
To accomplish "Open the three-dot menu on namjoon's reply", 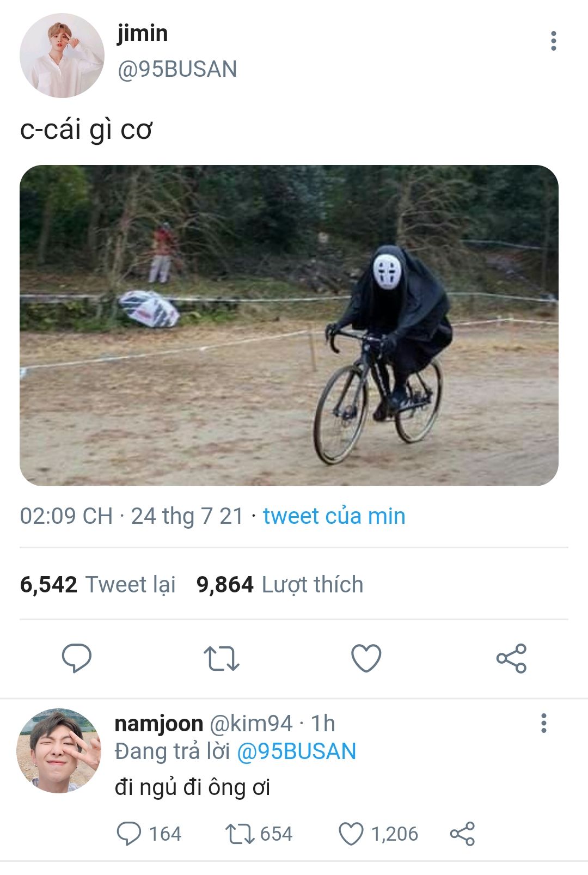I will click(x=543, y=723).
